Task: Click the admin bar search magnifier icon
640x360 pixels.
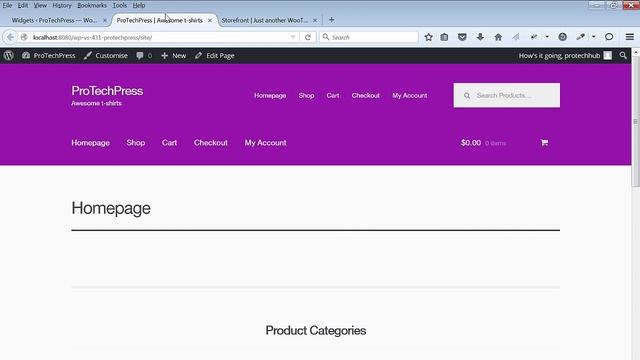Action: 623,56
